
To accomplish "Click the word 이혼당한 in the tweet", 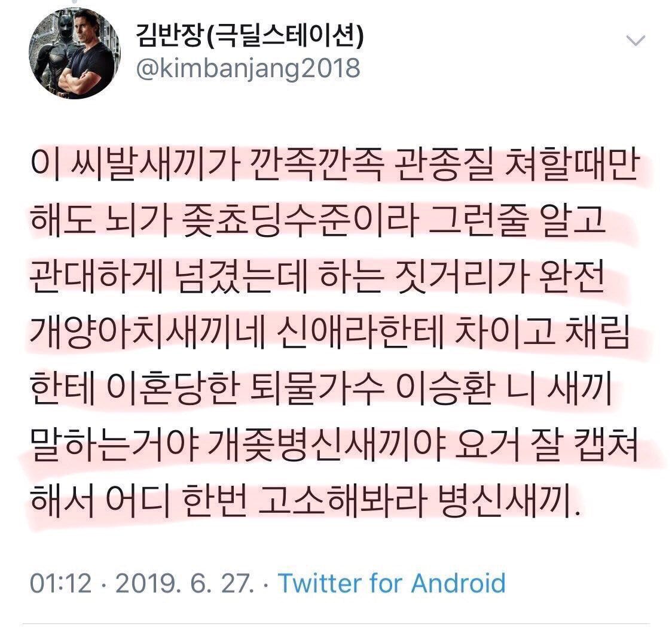I will pos(172,388).
